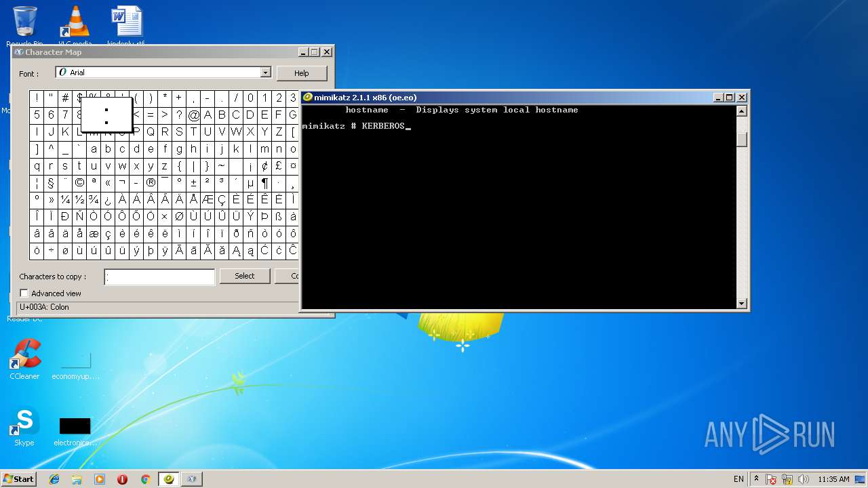This screenshot has width=868, height=488.
Task: Show hidden tray icons arrow
Action: 757,479
